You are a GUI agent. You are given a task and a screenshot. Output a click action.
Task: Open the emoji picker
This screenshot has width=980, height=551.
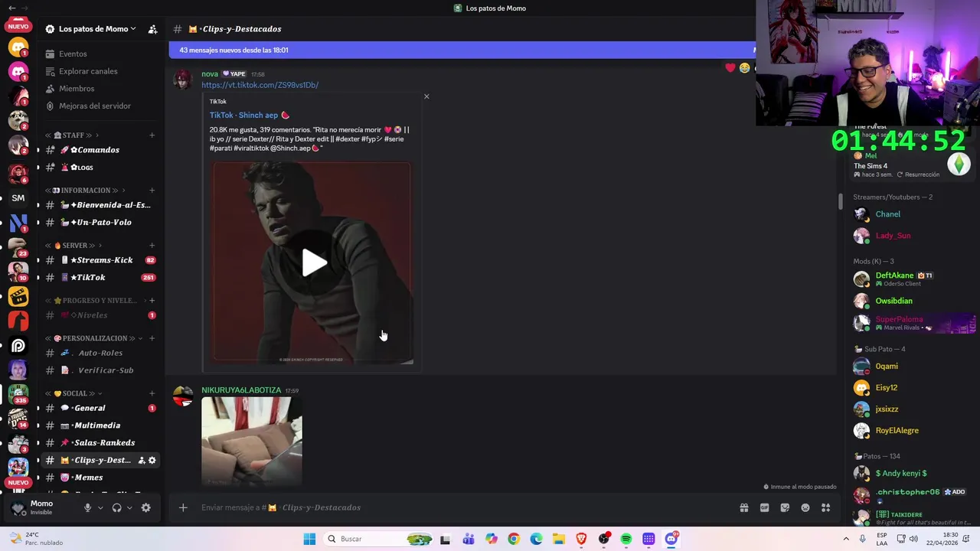805,507
